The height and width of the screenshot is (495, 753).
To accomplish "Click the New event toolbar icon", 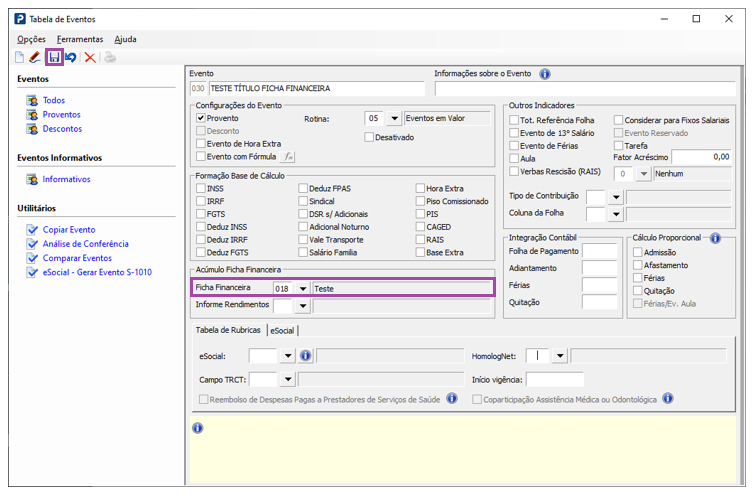I will (20, 58).
